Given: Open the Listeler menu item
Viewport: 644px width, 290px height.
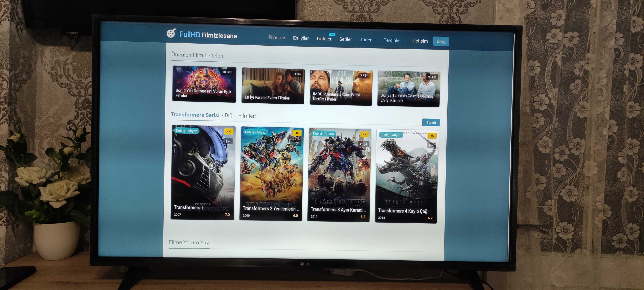Looking at the screenshot, I should click(x=324, y=39).
